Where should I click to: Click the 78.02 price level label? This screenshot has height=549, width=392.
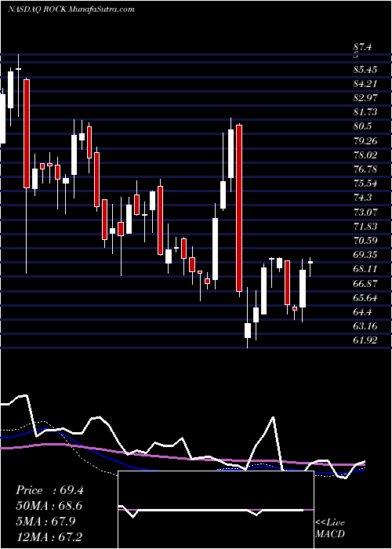click(x=365, y=155)
